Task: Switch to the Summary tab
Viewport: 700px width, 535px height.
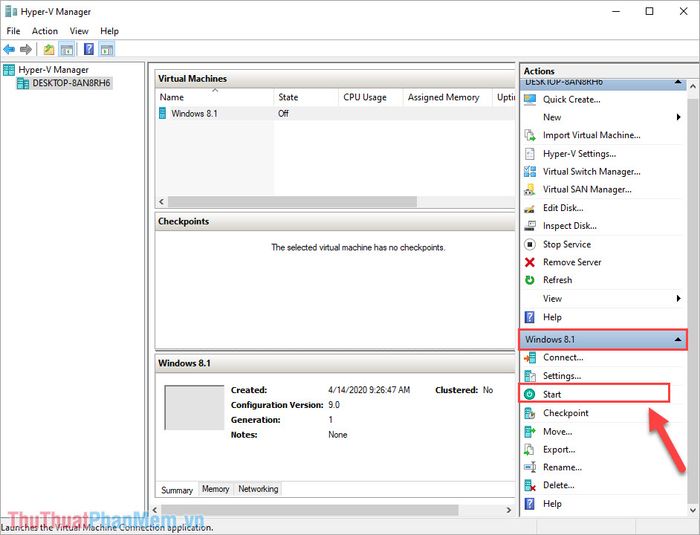Action: 177,490
